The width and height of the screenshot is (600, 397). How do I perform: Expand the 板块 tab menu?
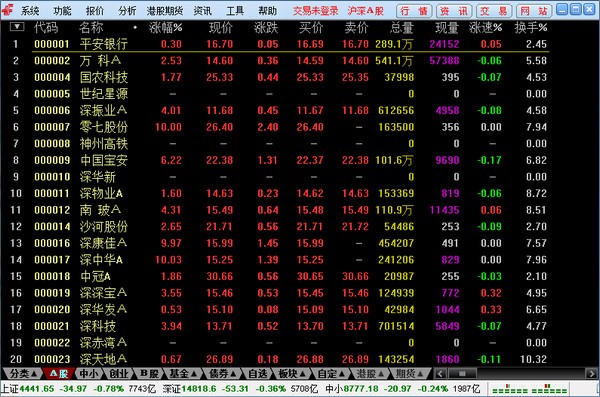(292, 373)
